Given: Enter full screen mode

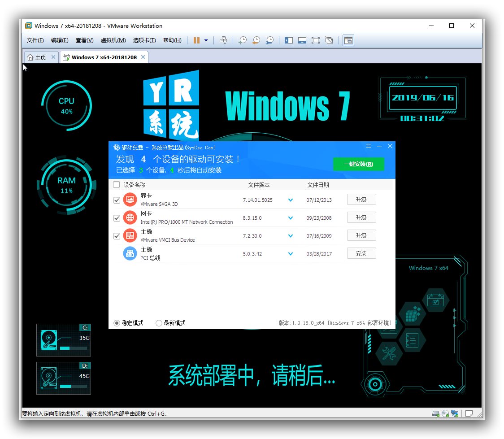Looking at the screenshot, I should pos(316,40).
